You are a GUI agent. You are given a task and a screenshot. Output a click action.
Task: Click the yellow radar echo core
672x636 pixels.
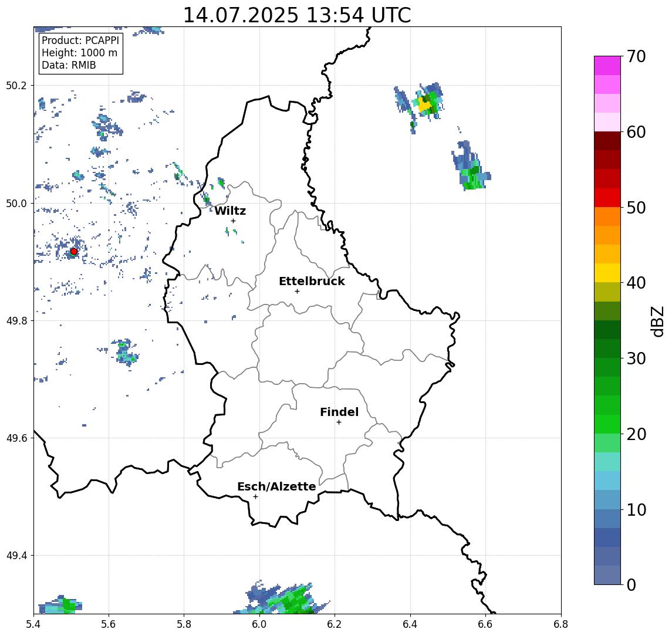pyautogui.click(x=424, y=104)
